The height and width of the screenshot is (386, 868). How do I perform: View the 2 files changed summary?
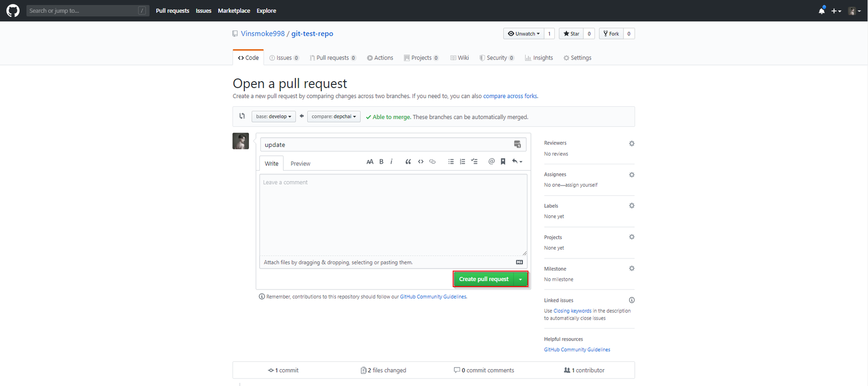click(383, 370)
